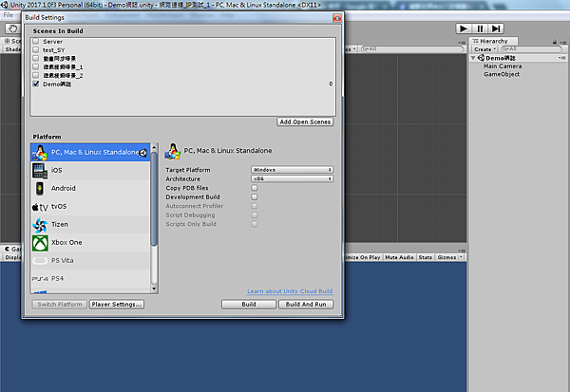Switch to the Scene tab
The height and width of the screenshot is (392, 570).
12,41
